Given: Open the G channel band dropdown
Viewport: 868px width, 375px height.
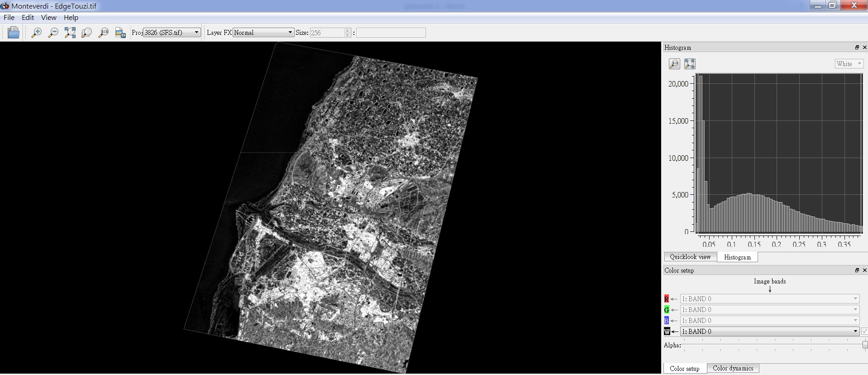Looking at the screenshot, I should (x=769, y=310).
